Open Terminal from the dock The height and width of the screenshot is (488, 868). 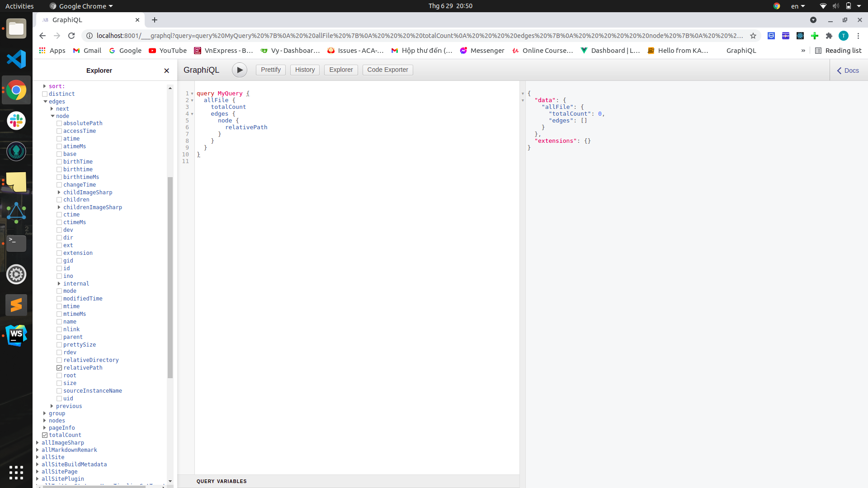tap(16, 244)
